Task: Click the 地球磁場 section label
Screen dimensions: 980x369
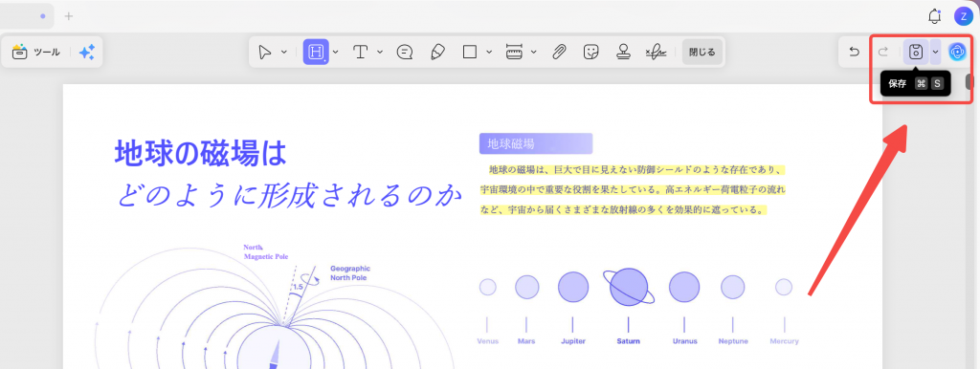Action: 536,143
